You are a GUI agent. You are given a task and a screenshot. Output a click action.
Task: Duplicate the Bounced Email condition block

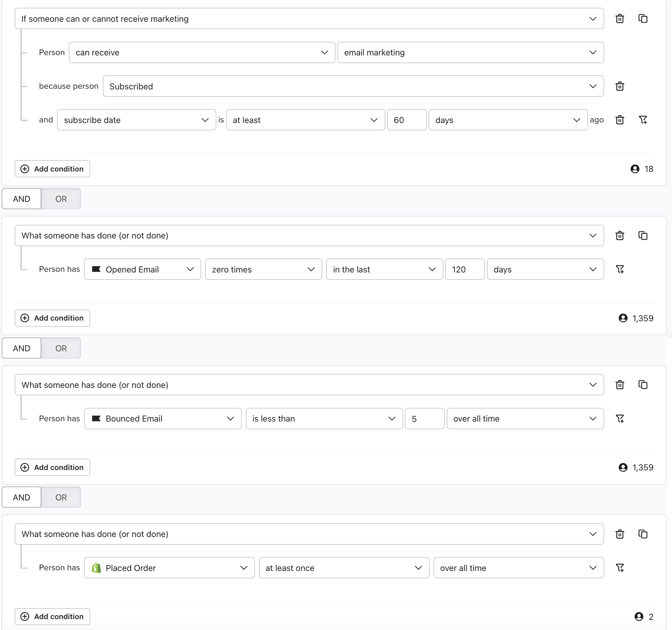coord(642,384)
